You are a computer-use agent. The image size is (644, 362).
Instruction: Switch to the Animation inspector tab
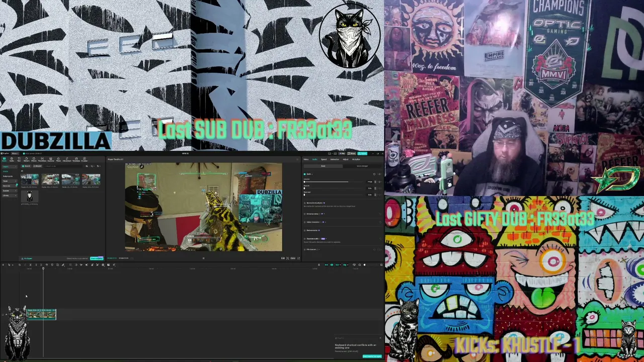pos(335,159)
